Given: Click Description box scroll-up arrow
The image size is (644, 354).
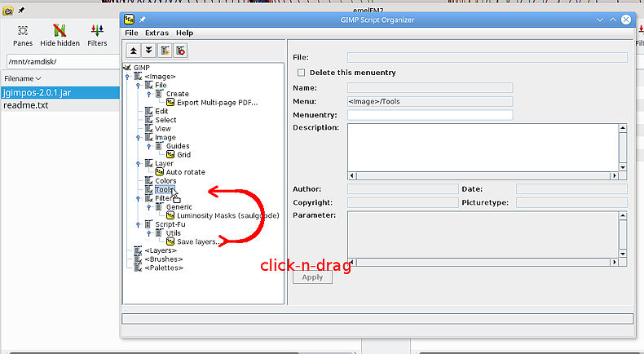Looking at the screenshot, I should [x=623, y=128].
